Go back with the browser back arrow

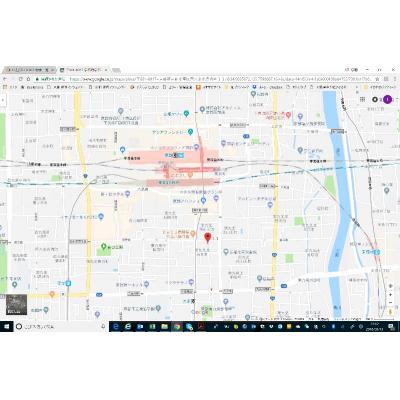(5, 79)
